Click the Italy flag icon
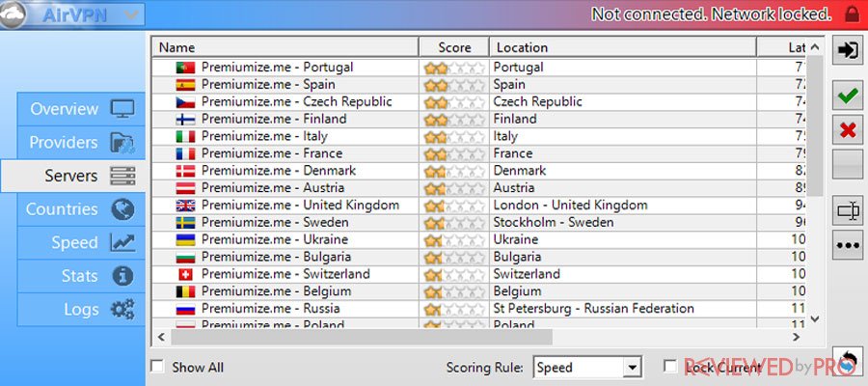 tap(185, 136)
